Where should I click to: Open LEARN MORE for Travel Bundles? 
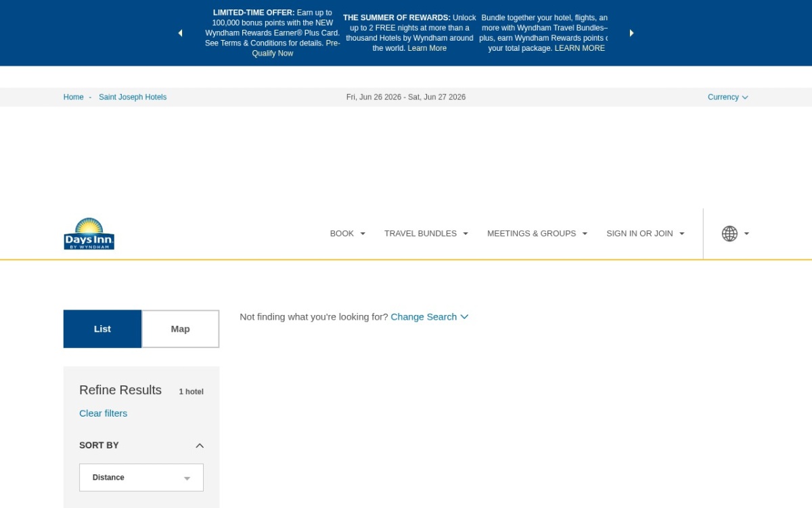click(580, 48)
